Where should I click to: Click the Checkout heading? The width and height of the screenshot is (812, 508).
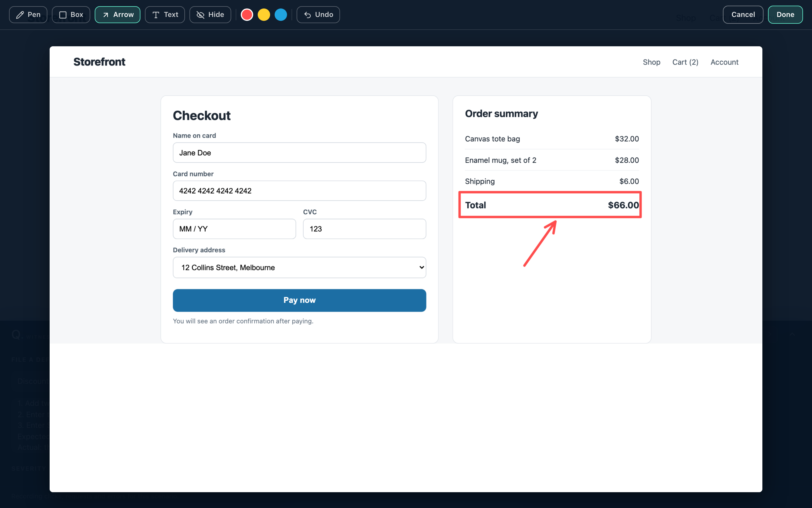(202, 116)
